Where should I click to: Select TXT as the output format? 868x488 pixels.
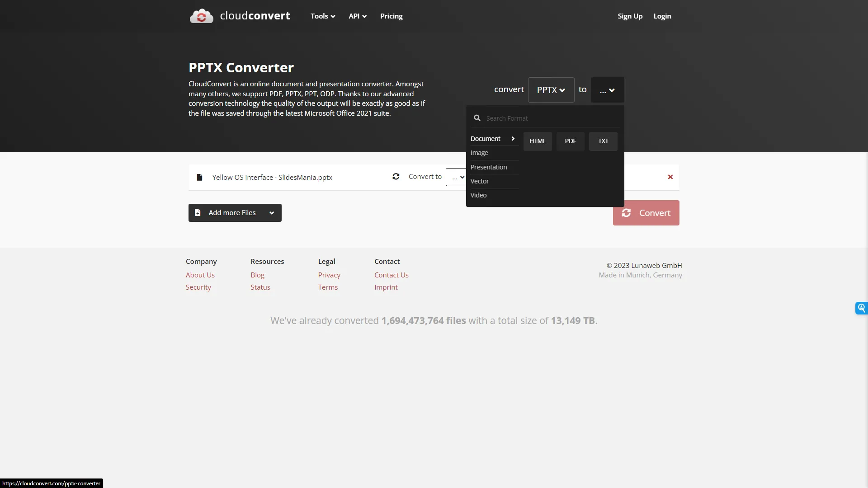603,141
